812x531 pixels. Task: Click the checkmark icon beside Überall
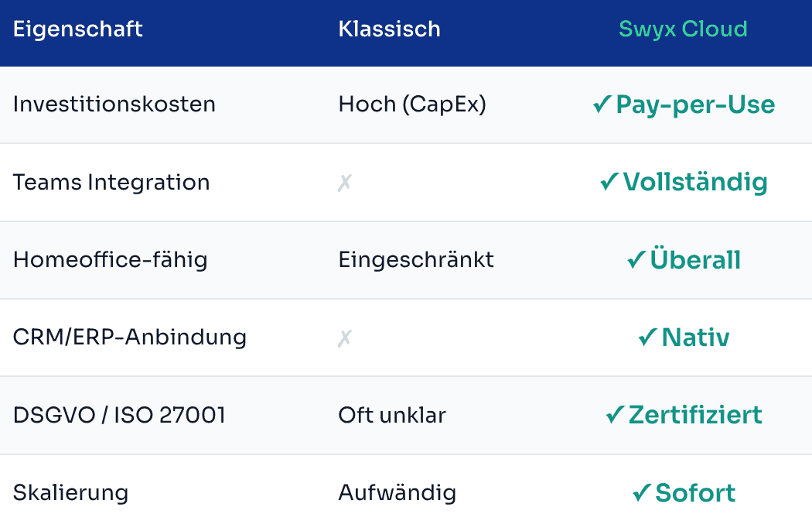(636, 260)
